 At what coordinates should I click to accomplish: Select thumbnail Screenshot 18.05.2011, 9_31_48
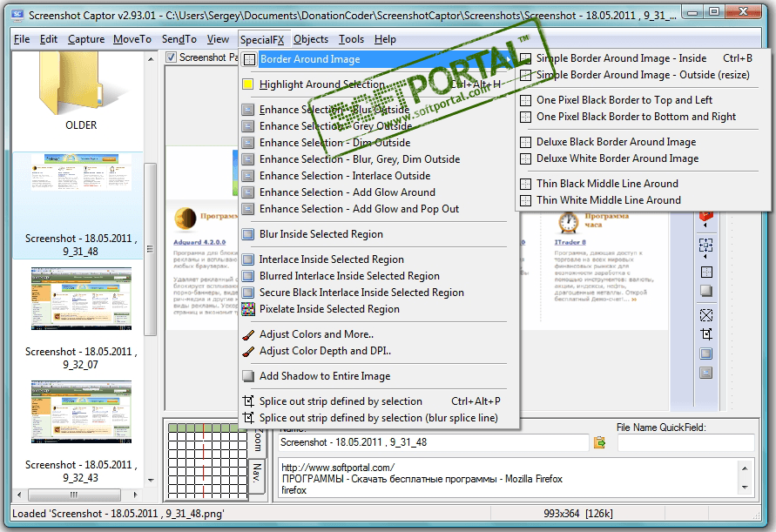[81, 205]
